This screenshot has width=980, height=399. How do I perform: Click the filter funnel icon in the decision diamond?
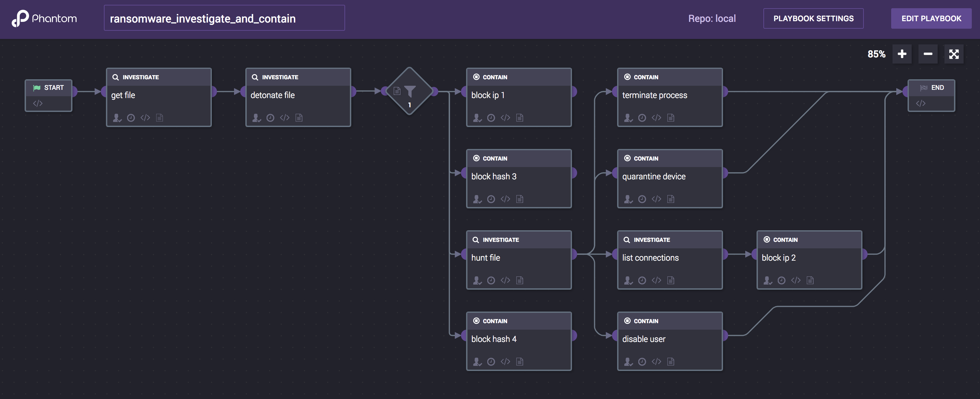[x=410, y=91]
